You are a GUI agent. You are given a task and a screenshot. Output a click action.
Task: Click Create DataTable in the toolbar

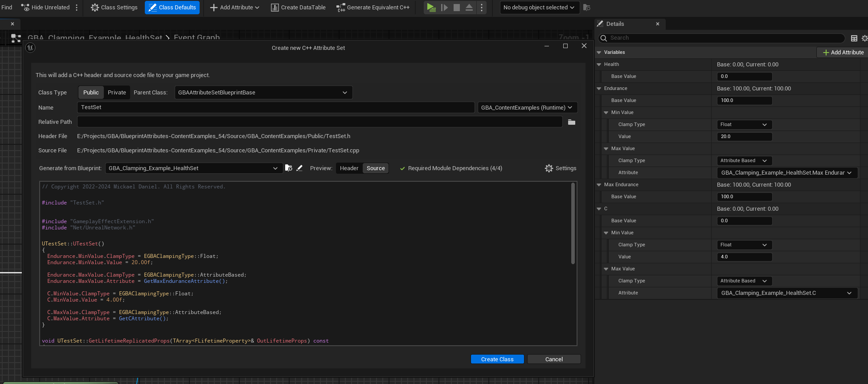pos(298,7)
